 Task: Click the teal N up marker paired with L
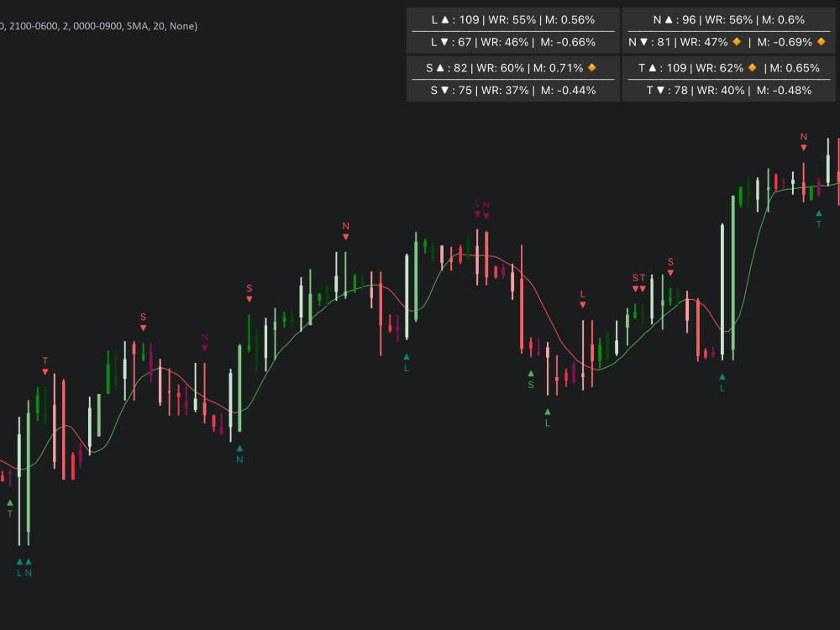click(x=29, y=567)
